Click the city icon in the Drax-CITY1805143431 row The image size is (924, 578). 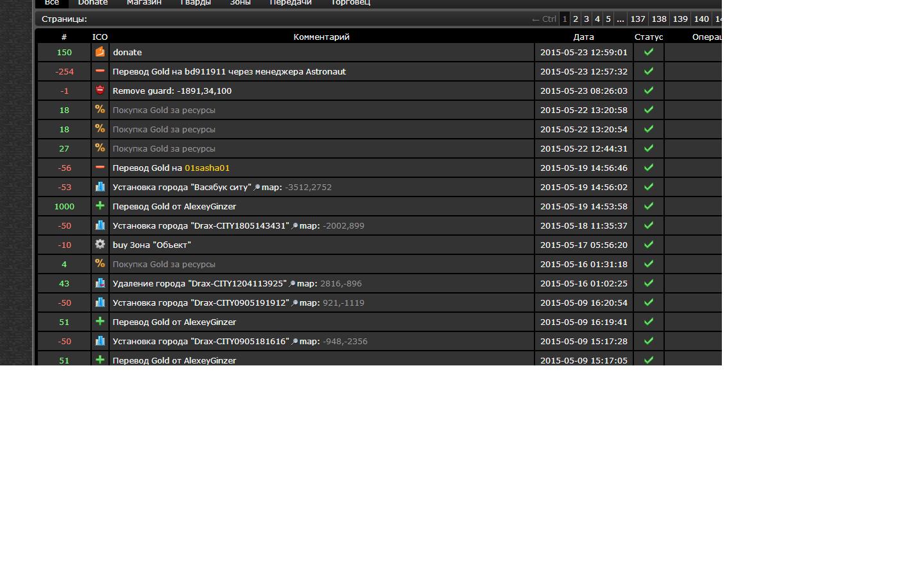pyautogui.click(x=99, y=225)
